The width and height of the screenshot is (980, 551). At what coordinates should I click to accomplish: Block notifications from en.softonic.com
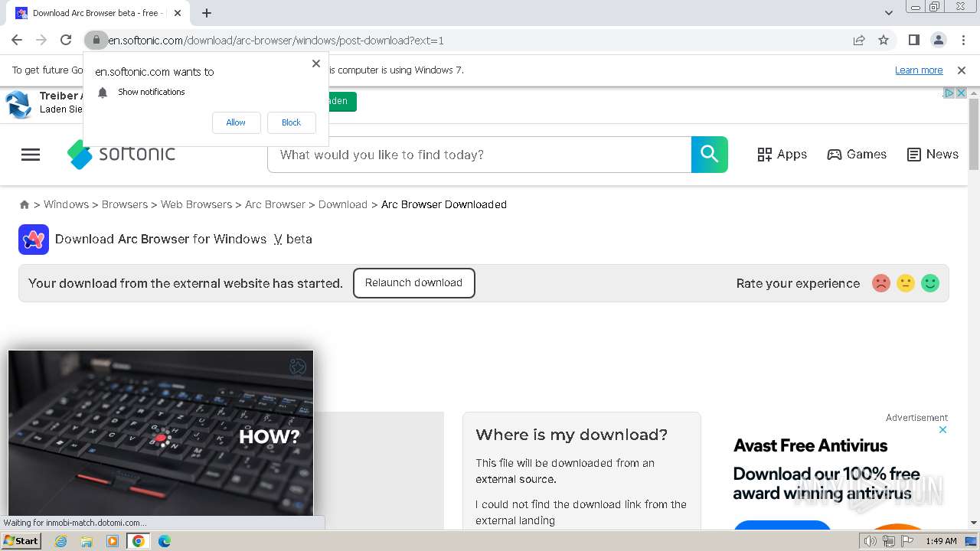pyautogui.click(x=291, y=122)
